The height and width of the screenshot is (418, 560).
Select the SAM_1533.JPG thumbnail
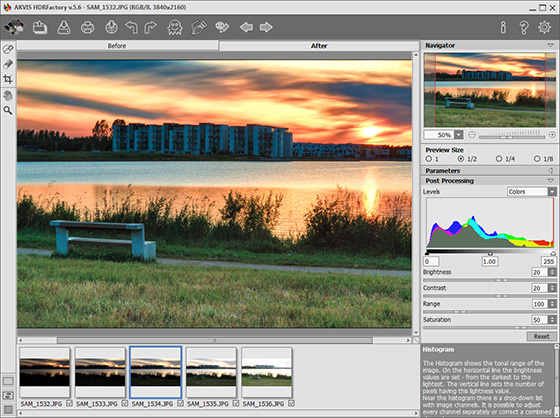coord(100,372)
